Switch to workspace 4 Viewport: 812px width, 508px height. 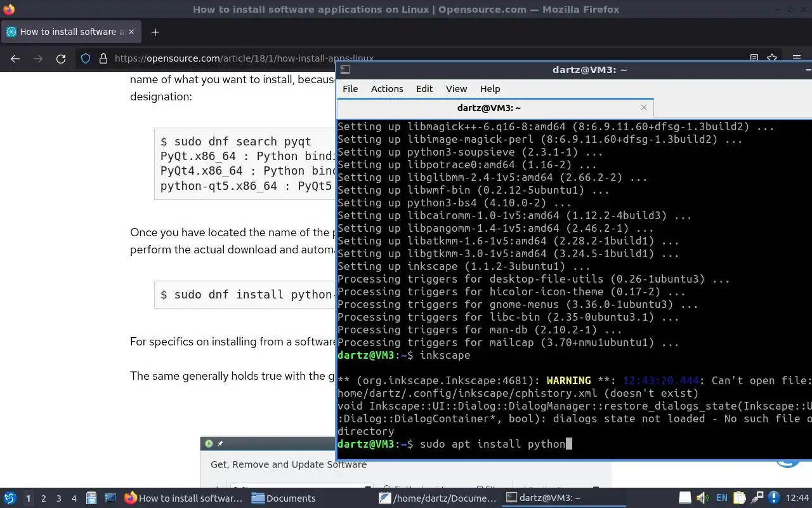(74, 498)
